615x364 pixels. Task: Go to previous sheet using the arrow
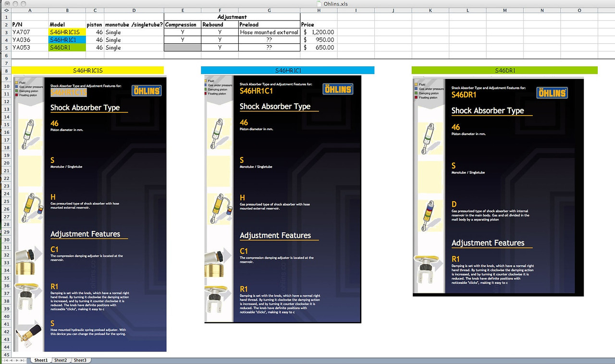tap(12, 360)
